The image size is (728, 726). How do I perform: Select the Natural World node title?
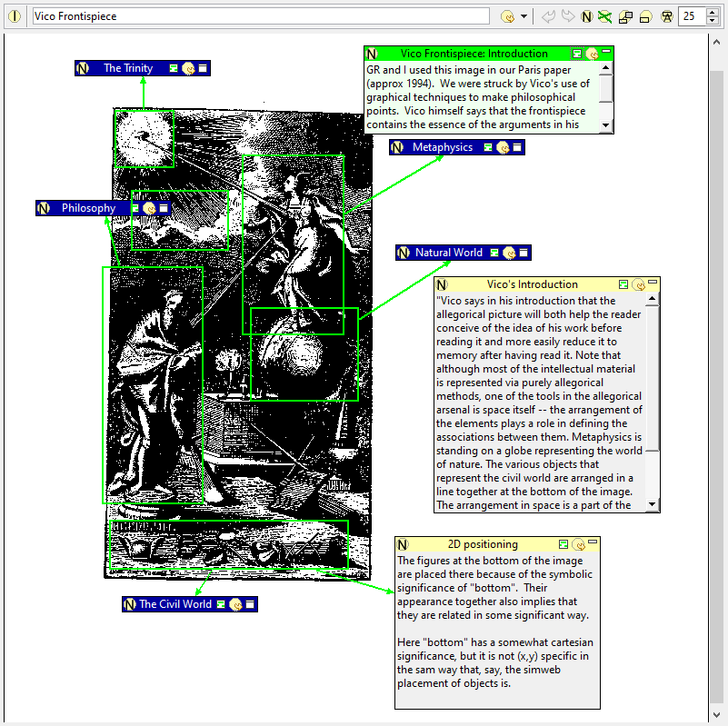449,253
